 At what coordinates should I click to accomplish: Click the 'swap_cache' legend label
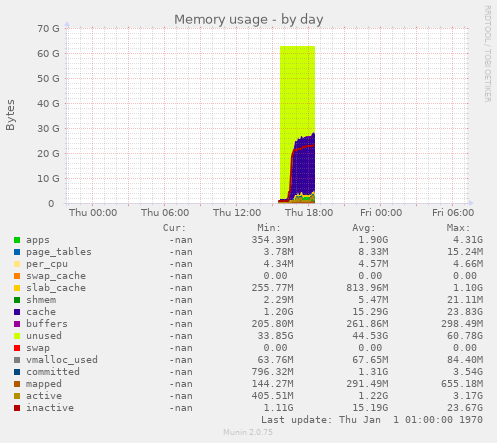coord(56,276)
